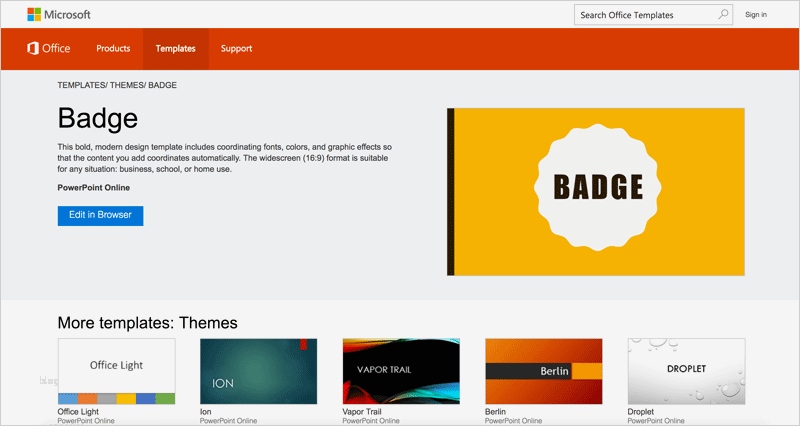The height and width of the screenshot is (426, 800).
Task: Go to THEMES in the breadcrumb
Action: click(127, 85)
